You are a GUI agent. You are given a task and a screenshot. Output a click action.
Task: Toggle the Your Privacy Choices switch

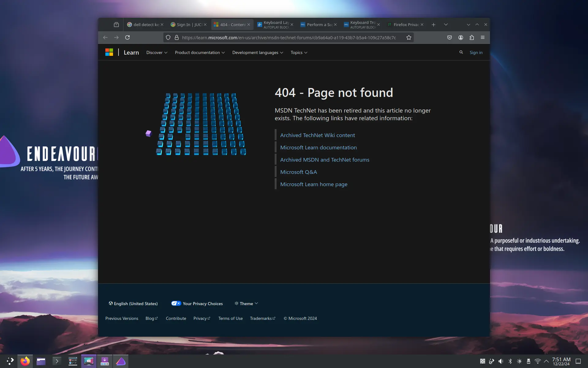pos(176,303)
